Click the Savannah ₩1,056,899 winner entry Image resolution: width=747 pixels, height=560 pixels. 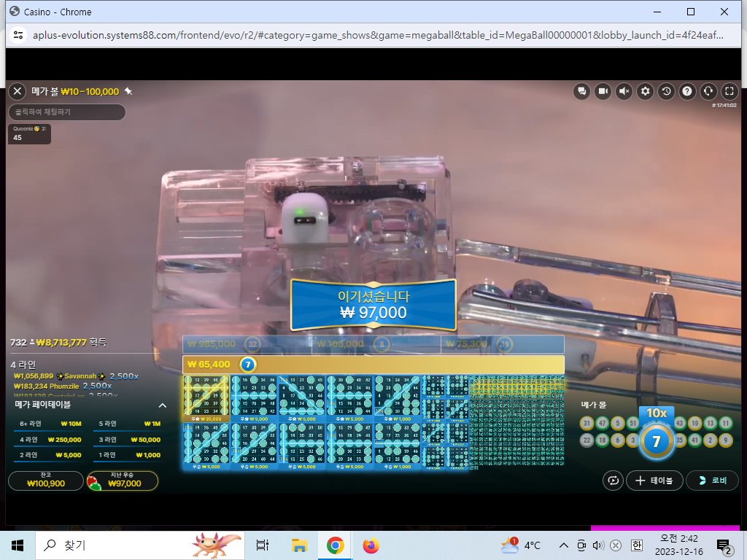(x=76, y=376)
